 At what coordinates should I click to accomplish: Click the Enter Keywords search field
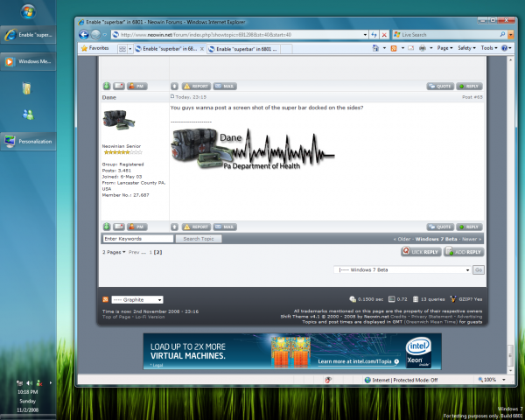click(137, 239)
